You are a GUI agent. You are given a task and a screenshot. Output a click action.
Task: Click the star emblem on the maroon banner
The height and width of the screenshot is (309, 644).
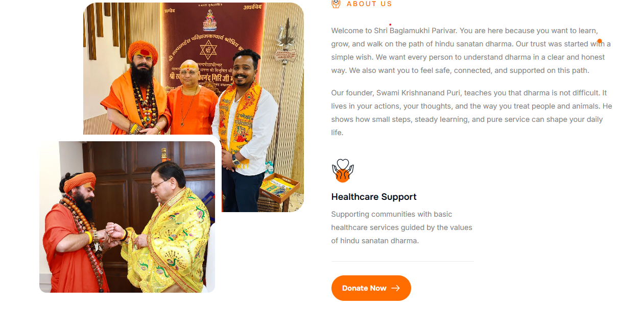point(208,50)
